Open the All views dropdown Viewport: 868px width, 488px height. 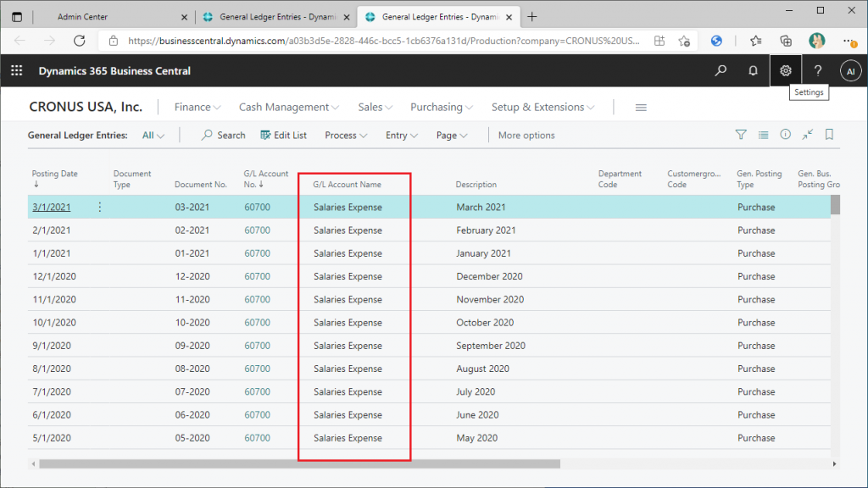[153, 135]
